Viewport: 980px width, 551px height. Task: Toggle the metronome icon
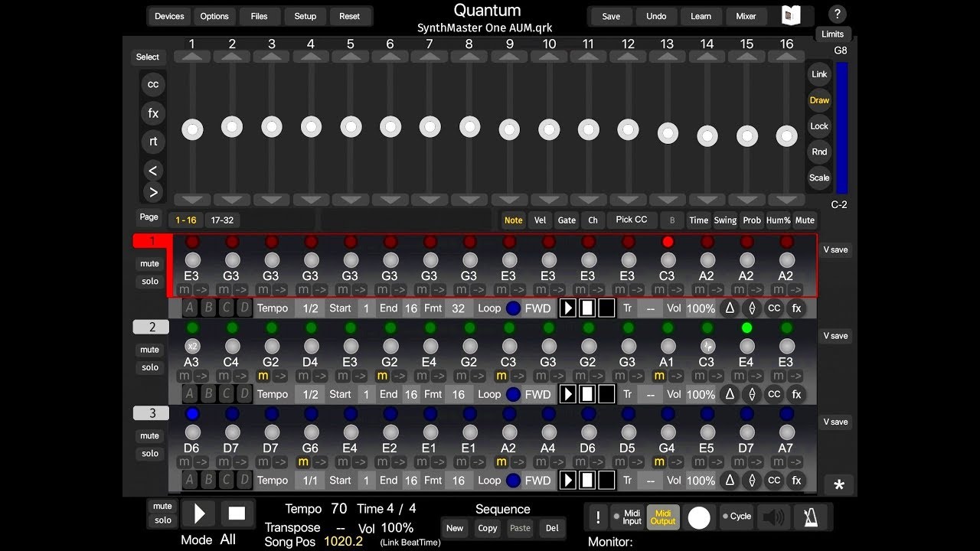point(810,517)
